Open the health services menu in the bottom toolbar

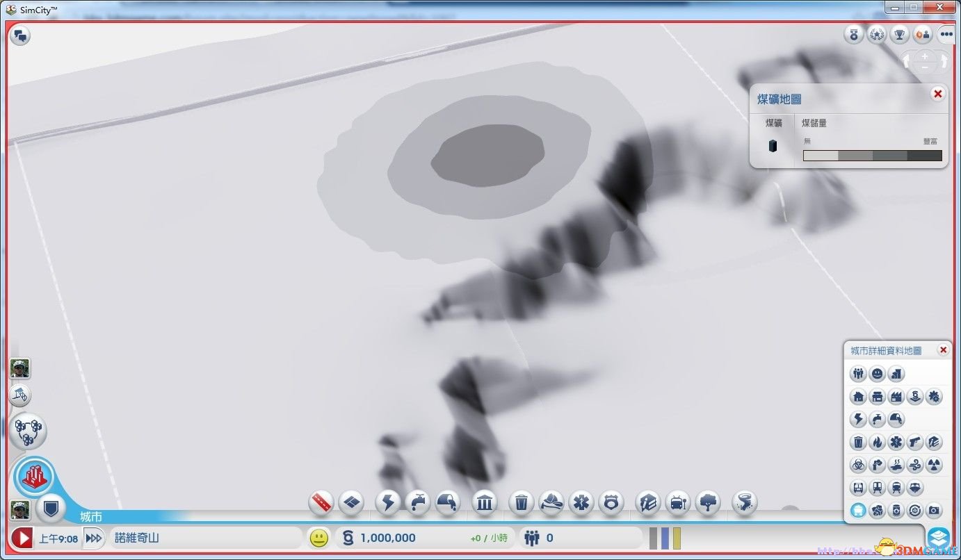coord(581,502)
